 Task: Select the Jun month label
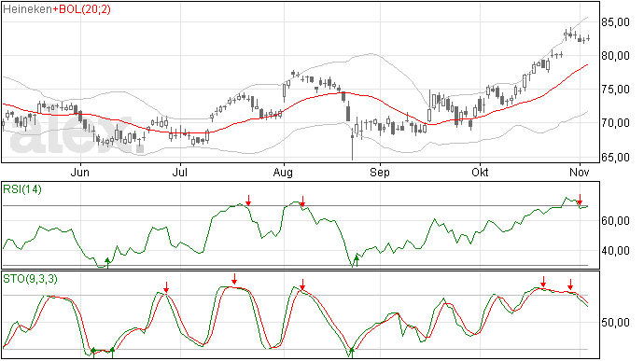(79, 172)
